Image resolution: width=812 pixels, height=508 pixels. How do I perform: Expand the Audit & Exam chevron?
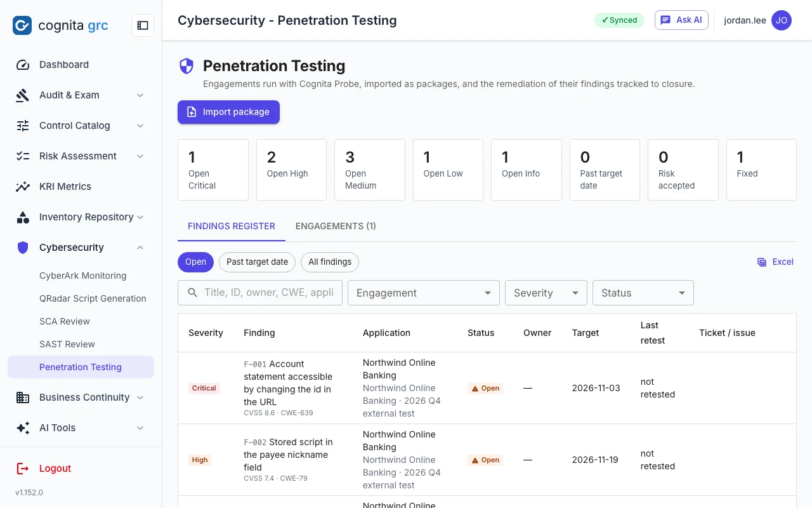[x=140, y=95]
